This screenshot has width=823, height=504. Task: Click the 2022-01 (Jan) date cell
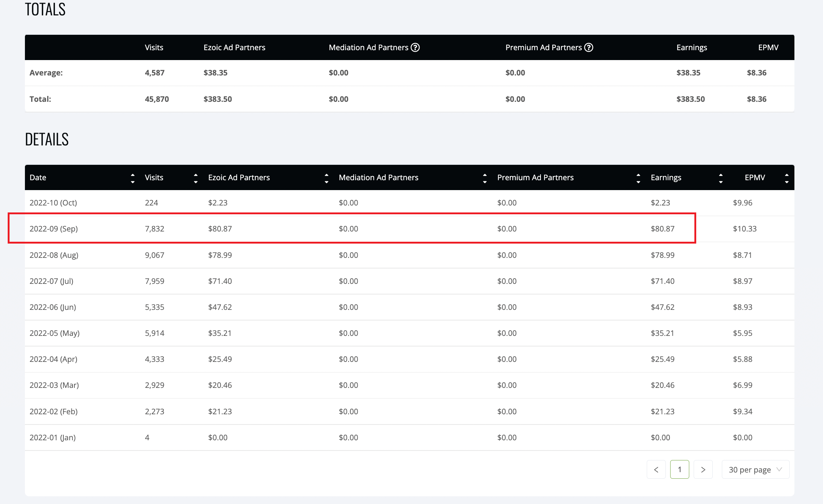(52, 438)
